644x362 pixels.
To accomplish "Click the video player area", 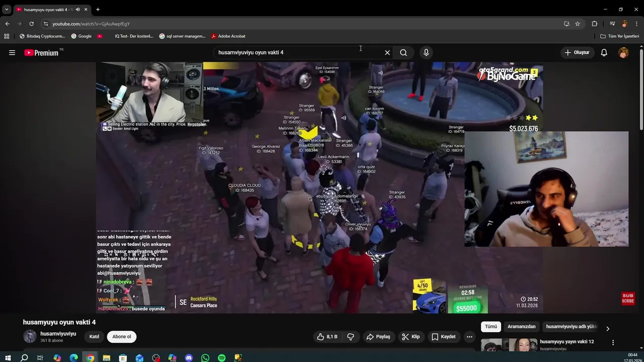I will click(319, 187).
